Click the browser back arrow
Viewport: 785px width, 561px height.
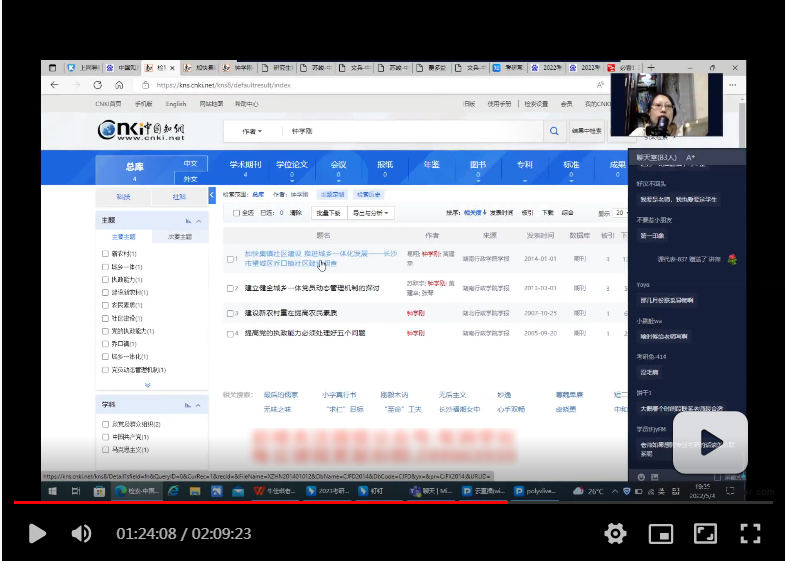(x=55, y=85)
